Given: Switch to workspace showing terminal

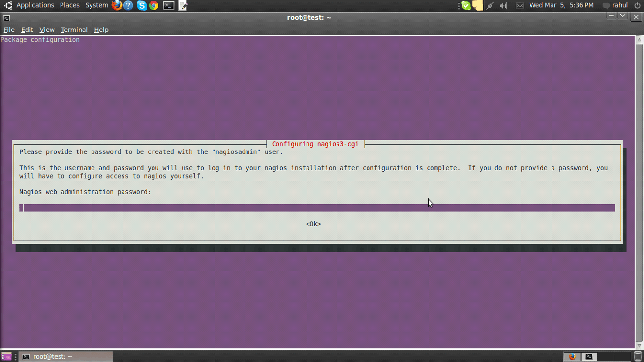Looking at the screenshot, I should click(589, 357).
